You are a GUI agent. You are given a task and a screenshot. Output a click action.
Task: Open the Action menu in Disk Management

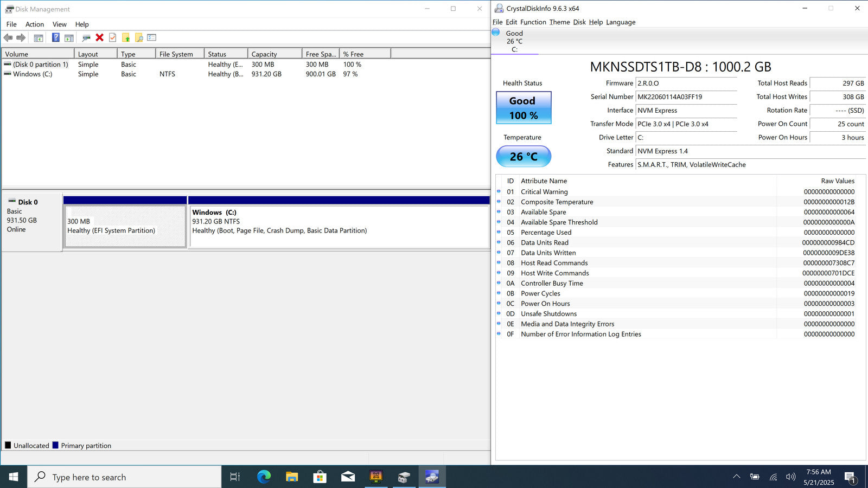34,24
